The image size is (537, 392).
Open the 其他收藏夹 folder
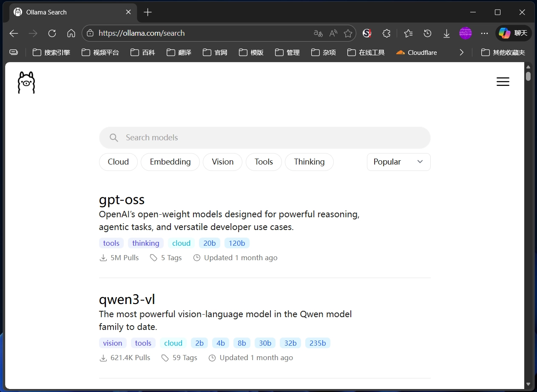click(x=503, y=52)
